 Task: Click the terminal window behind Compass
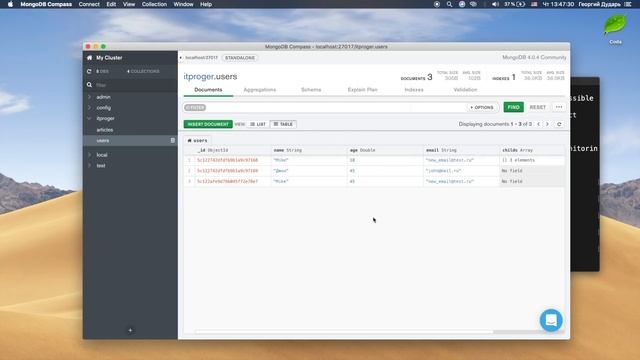coord(585,173)
